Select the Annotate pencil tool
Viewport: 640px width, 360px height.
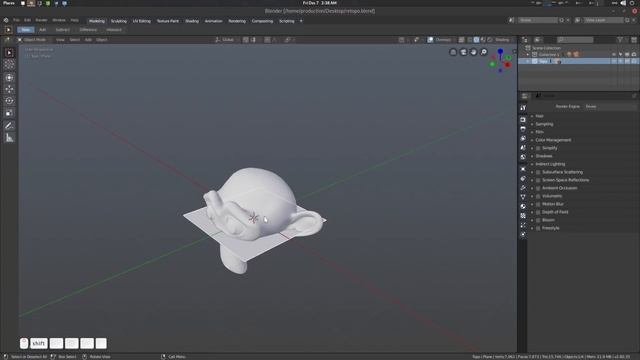coord(9,126)
